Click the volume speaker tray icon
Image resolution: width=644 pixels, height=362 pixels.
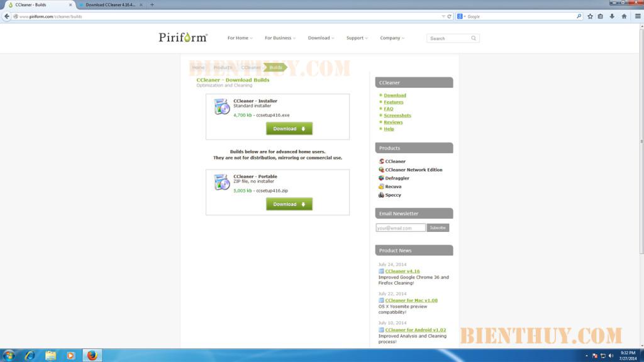coord(611,356)
